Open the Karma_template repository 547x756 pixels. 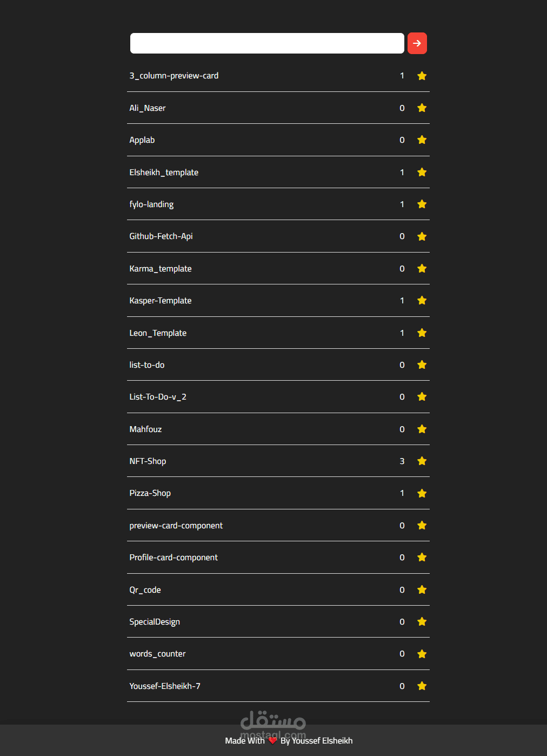click(161, 269)
